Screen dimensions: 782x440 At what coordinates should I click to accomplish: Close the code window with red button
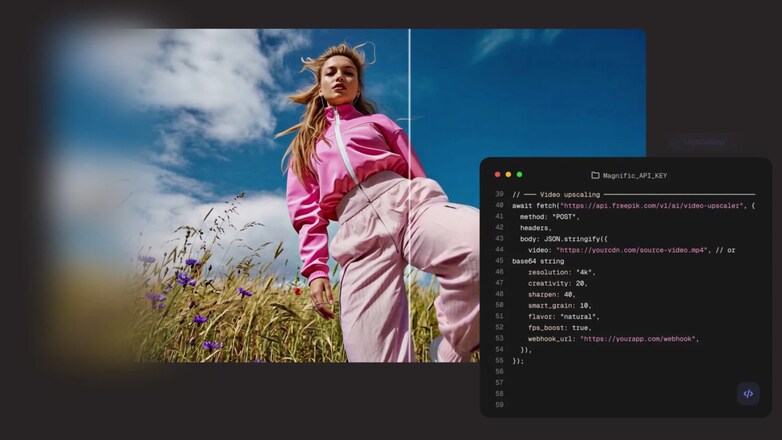coord(497,175)
